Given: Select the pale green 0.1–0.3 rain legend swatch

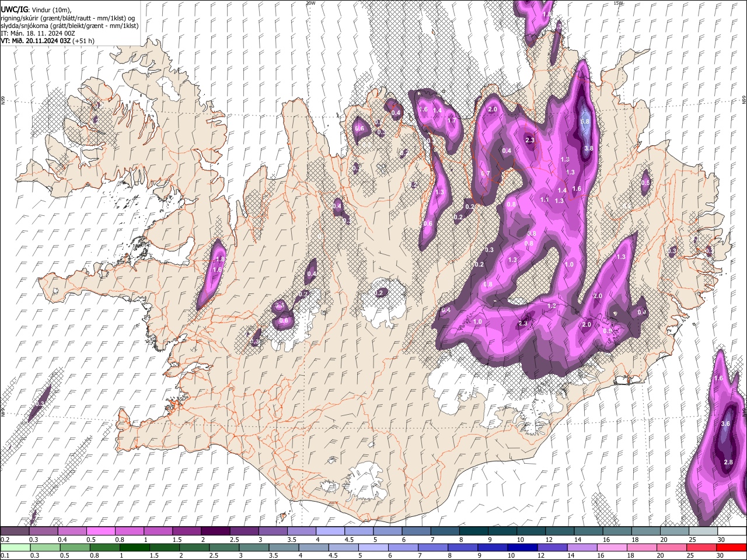Looking at the screenshot, I should tap(15, 547).
